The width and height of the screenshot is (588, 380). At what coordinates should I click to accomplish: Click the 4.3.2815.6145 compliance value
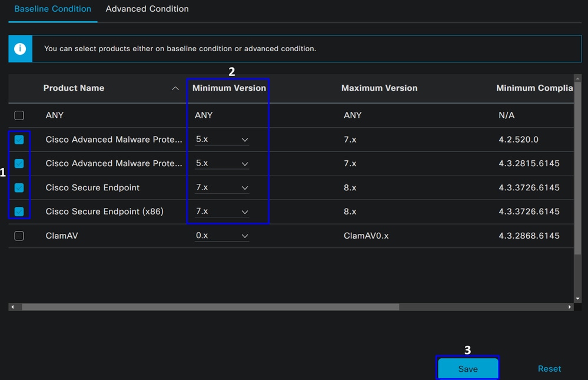coord(529,164)
